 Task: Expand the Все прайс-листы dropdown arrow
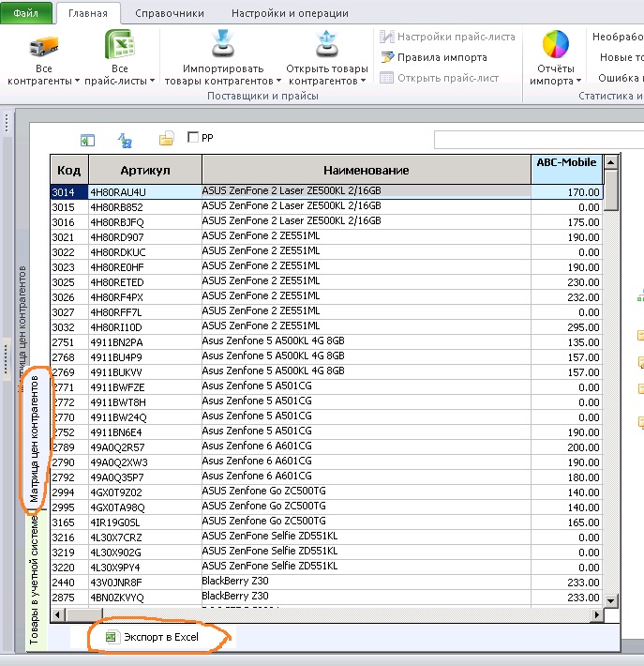pyautogui.click(x=152, y=81)
